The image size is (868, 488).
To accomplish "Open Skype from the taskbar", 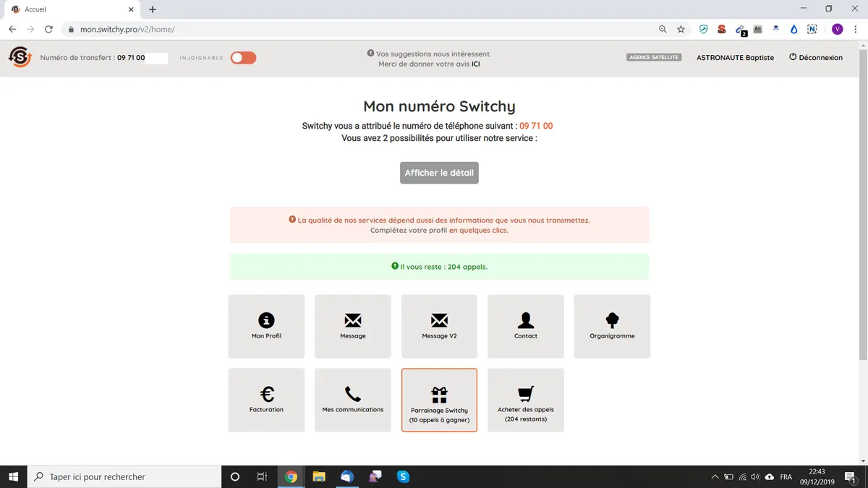I will pos(403,476).
